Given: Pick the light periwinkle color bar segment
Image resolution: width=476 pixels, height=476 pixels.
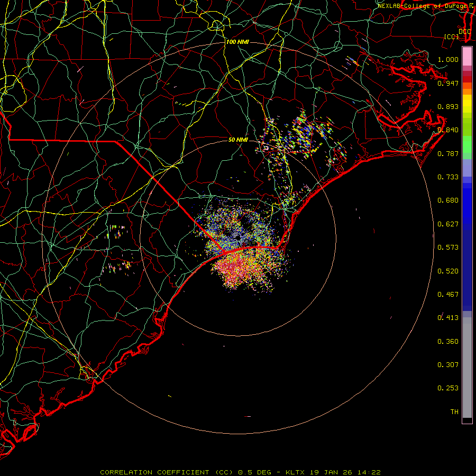Looking at the screenshot, I should coord(467,168).
